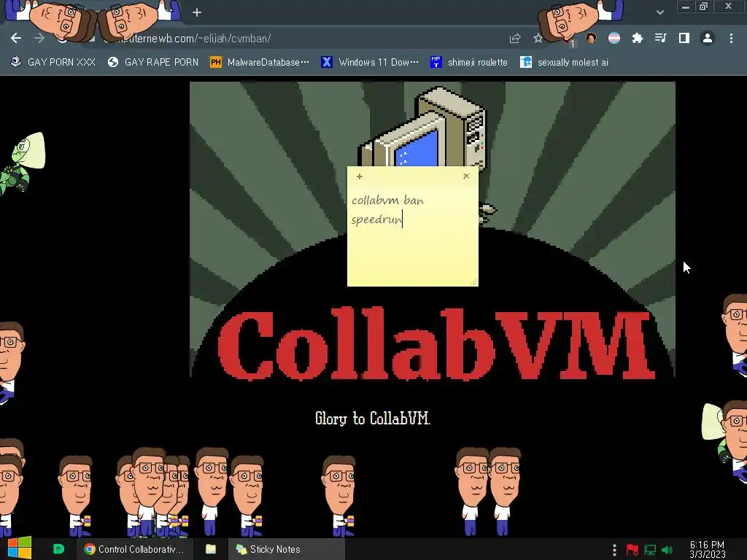Bookmark this page with the star icon
Screen dimensions: 747x560
tap(538, 39)
